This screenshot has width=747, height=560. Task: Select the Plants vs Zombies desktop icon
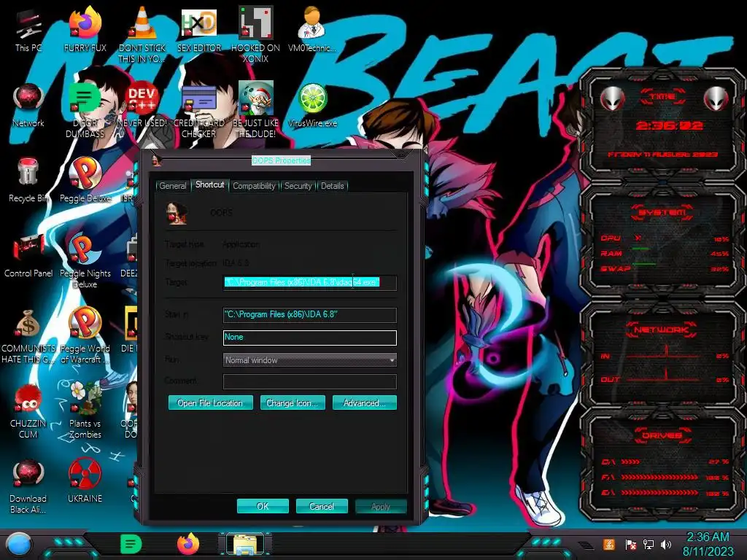coord(85,411)
